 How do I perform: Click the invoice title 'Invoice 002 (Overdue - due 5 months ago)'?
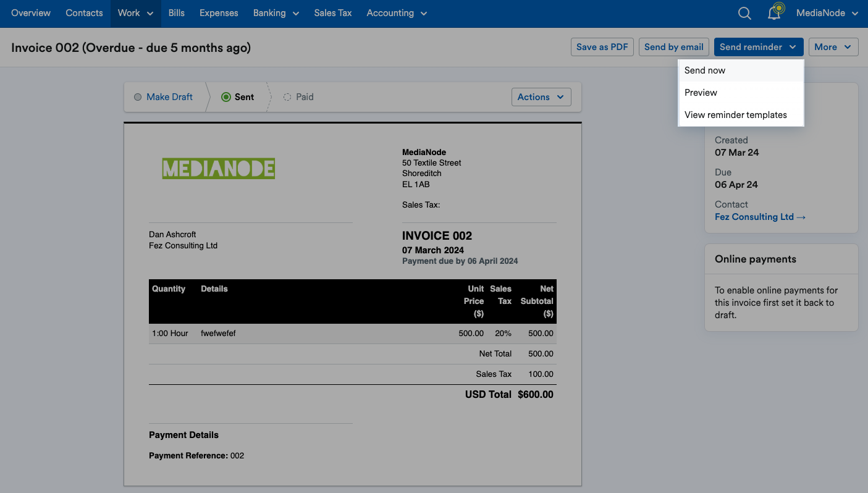(x=131, y=48)
